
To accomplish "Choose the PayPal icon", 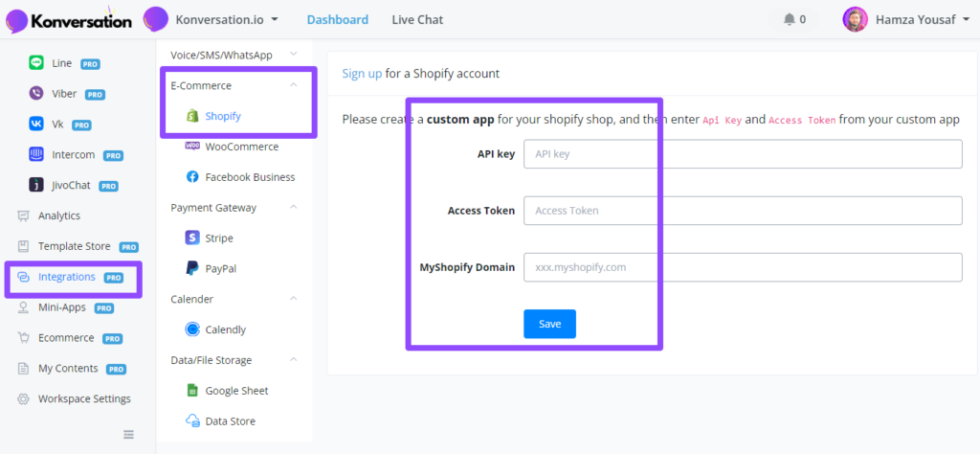I will pyautogui.click(x=192, y=268).
